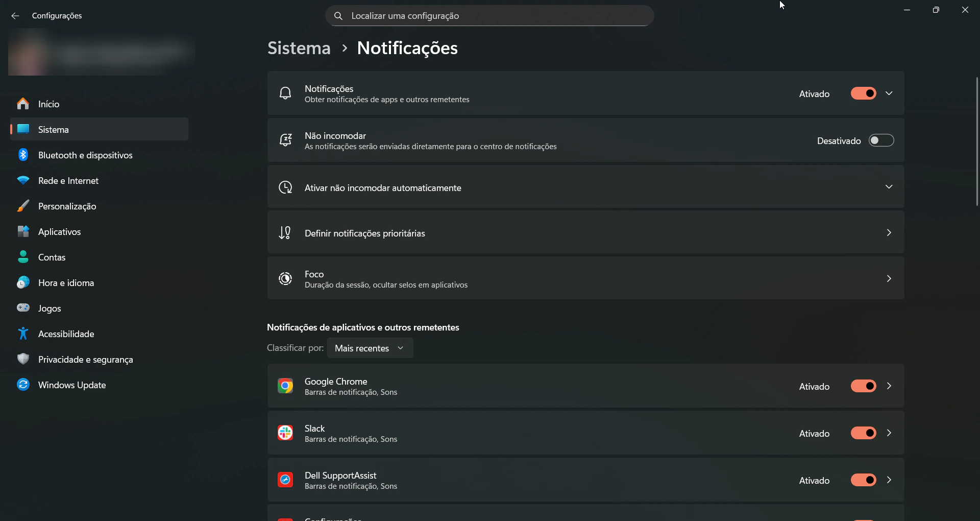Click the Jogos controller icon

tap(23, 308)
